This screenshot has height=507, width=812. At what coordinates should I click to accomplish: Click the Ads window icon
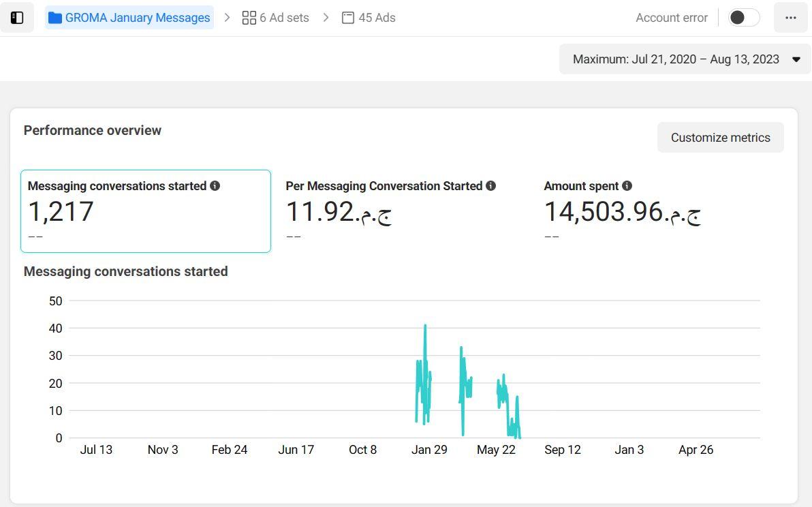(x=348, y=18)
